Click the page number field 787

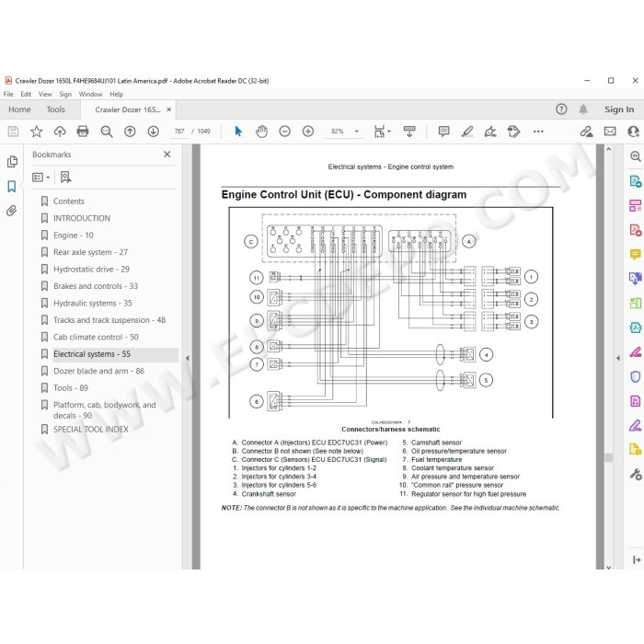179,132
